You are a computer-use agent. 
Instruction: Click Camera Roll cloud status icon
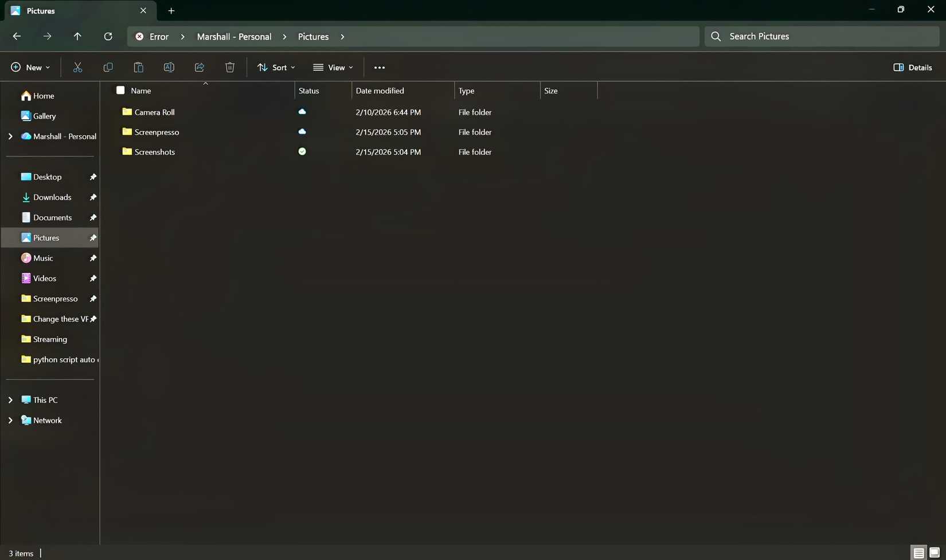302,112
